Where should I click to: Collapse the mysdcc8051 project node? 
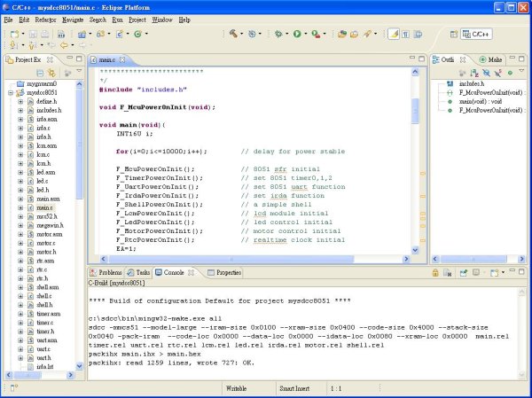tap(11, 92)
